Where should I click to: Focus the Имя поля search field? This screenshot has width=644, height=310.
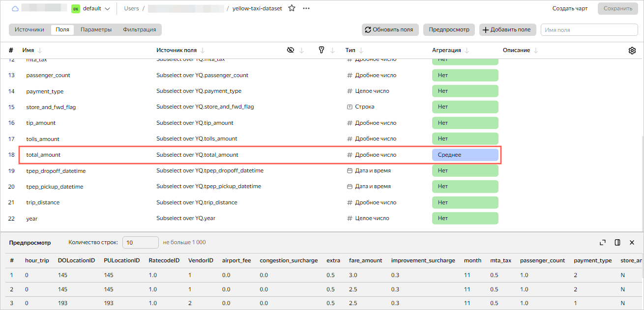click(x=589, y=30)
